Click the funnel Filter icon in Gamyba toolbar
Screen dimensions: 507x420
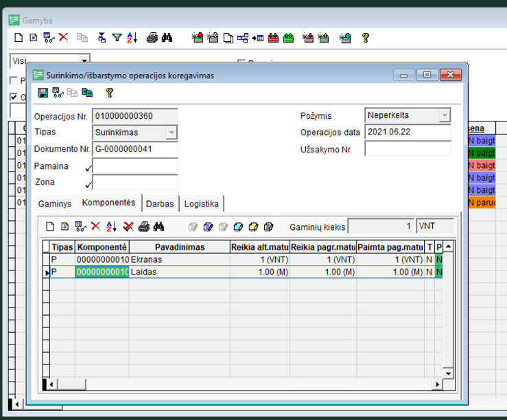coord(117,38)
